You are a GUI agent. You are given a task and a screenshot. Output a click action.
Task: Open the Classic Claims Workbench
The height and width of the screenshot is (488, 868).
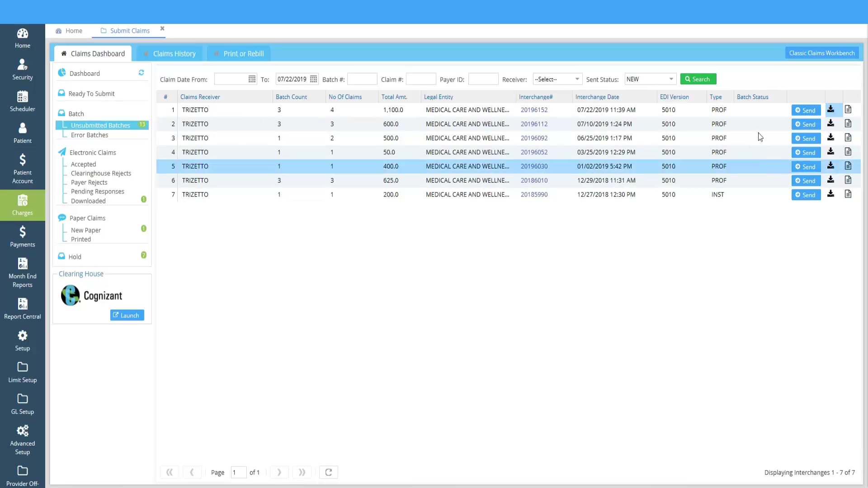tap(821, 52)
